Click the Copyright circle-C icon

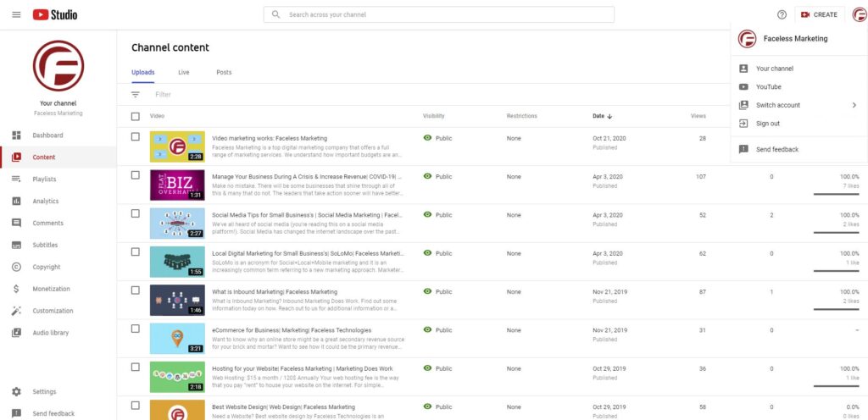pos(17,267)
